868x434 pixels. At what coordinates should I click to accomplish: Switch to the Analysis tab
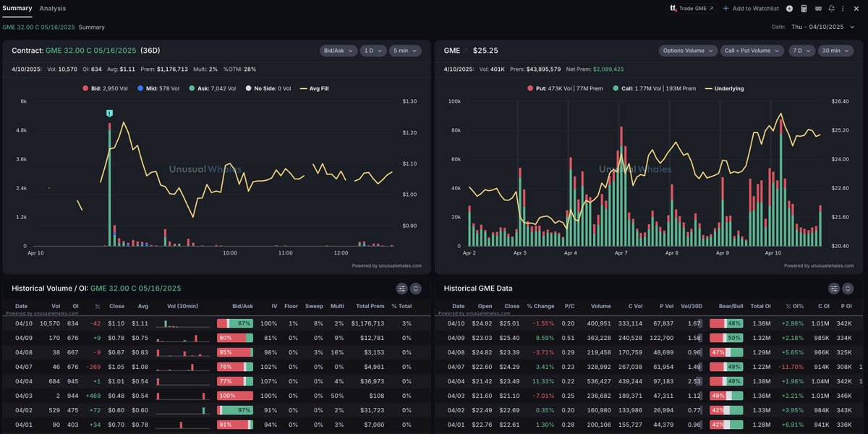click(x=53, y=9)
